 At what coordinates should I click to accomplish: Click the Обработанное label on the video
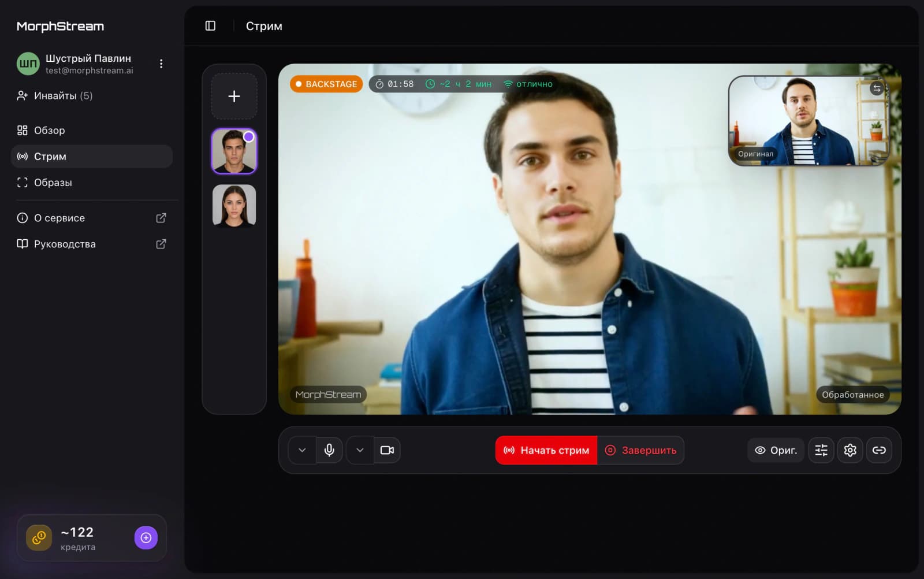(852, 395)
